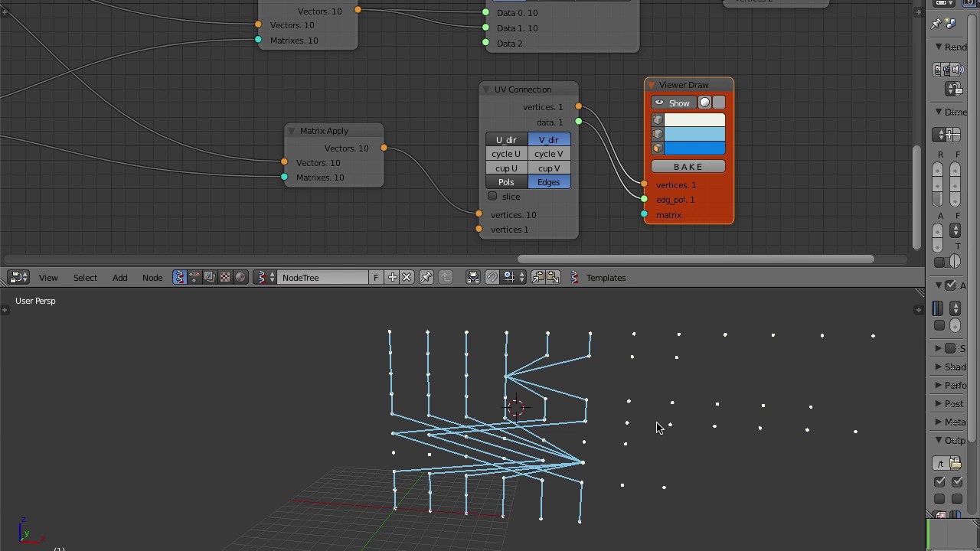Toggle edge display icon in Viewer Draw

[658, 134]
